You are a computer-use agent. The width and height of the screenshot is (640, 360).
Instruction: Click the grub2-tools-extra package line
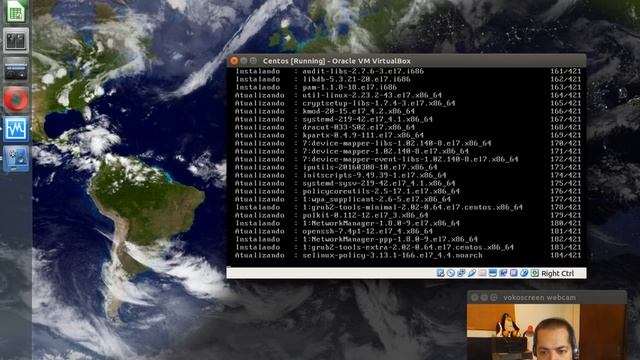click(x=407, y=247)
